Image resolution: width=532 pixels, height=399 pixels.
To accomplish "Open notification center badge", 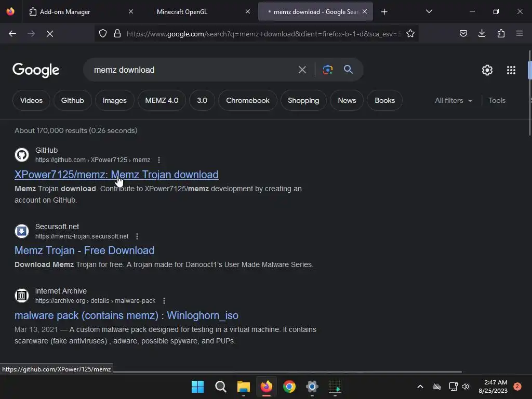I will click(517, 386).
